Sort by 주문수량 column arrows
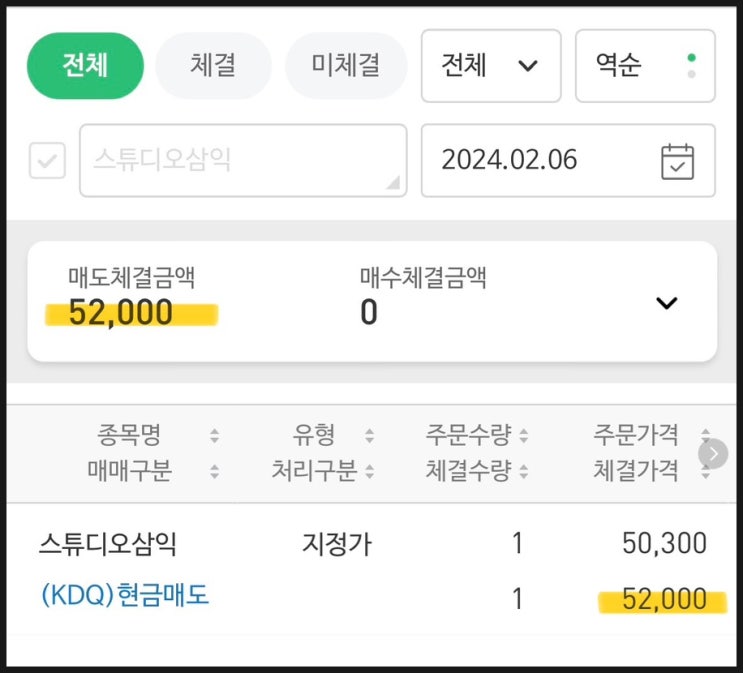Viewport: 743px width, 673px height. 523,436
